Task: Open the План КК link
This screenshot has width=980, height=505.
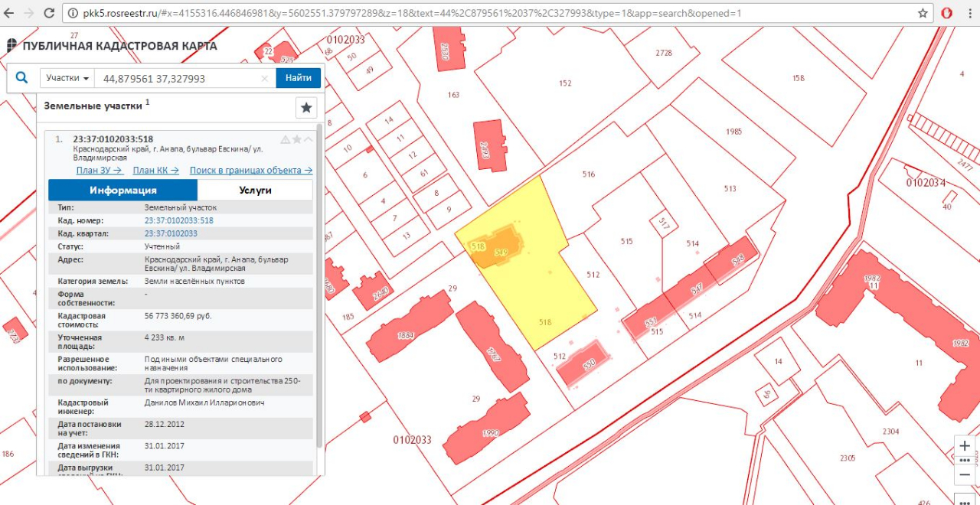Action: pyautogui.click(x=155, y=171)
